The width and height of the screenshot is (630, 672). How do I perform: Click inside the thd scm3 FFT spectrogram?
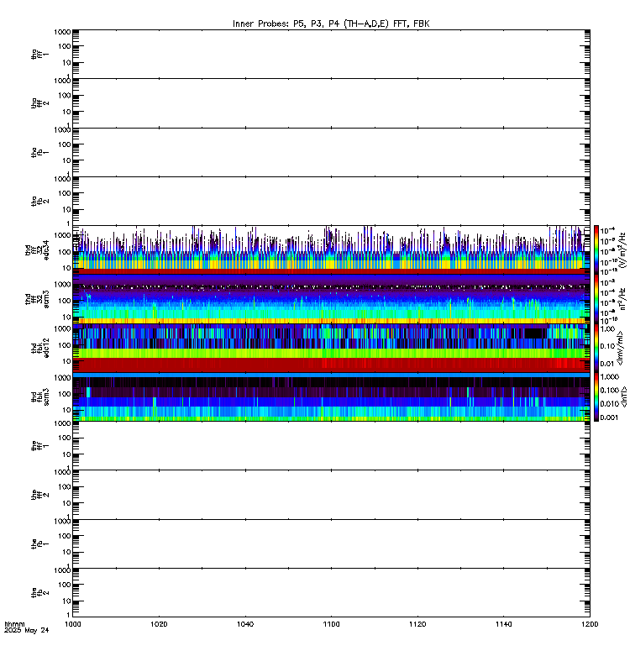[331, 299]
